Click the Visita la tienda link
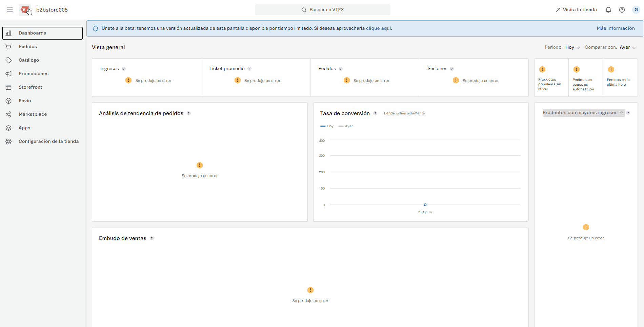This screenshot has height=327, width=644. [576, 10]
